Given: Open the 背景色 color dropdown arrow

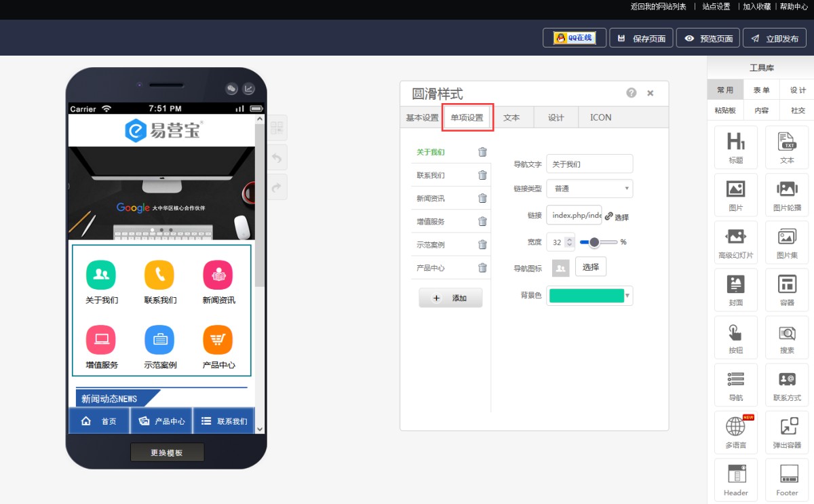Looking at the screenshot, I should pos(627,295).
